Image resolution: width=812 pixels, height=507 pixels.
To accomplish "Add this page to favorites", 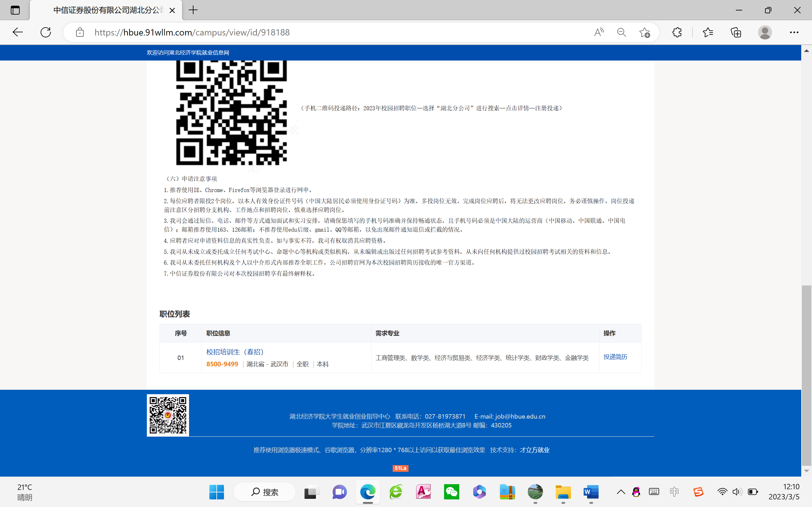I will point(644,32).
